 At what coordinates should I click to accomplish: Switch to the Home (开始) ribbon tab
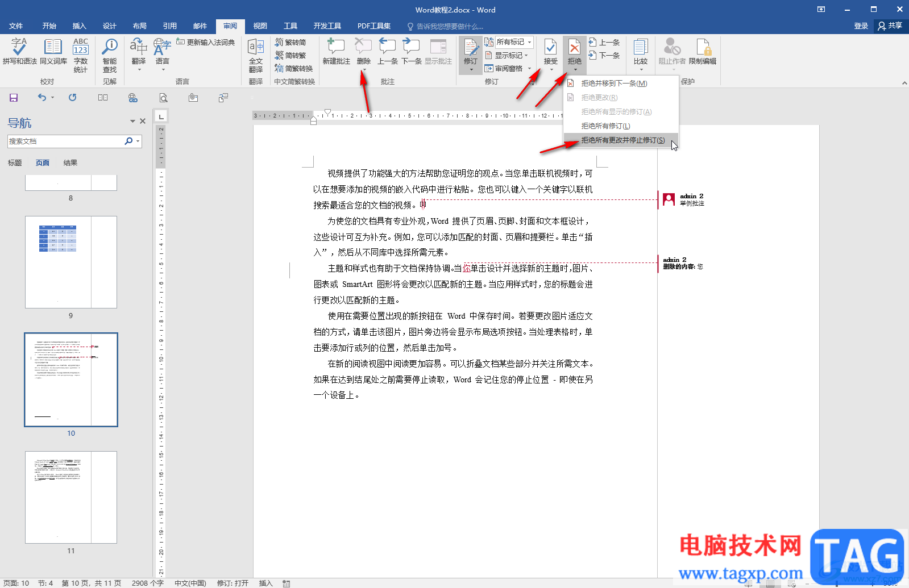49,26
